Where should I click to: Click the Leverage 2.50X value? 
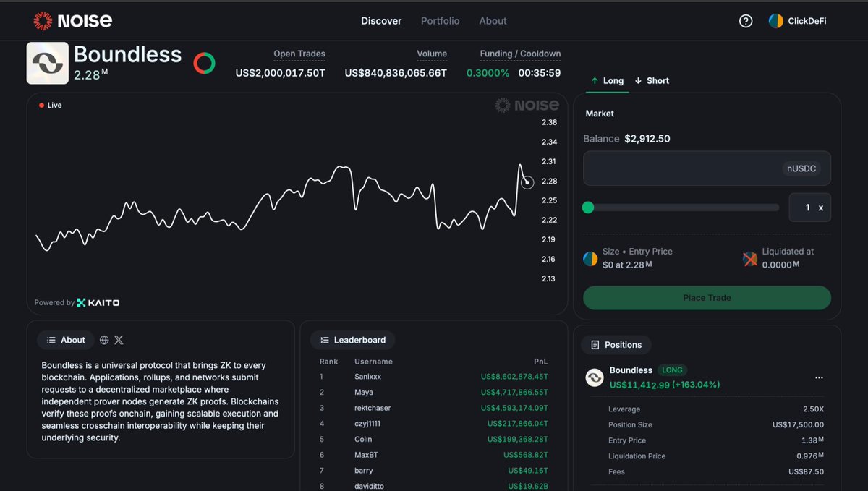(813, 409)
